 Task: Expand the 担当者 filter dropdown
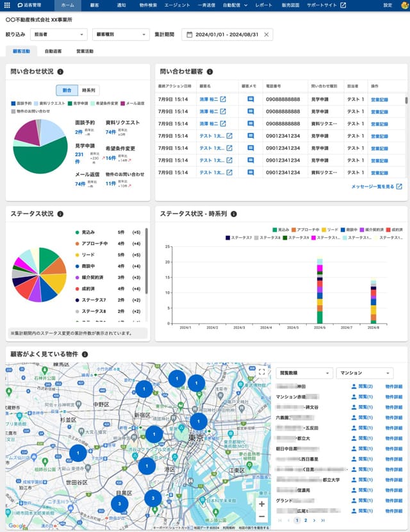tap(59, 34)
